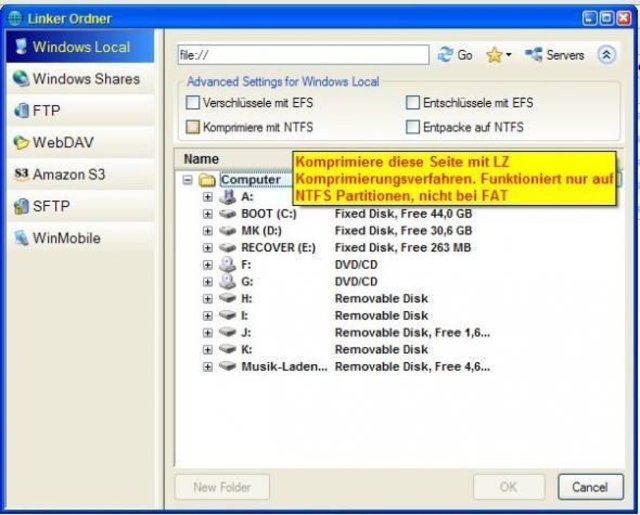The height and width of the screenshot is (515, 640).
Task: Click the FTP icon
Action: point(21,110)
